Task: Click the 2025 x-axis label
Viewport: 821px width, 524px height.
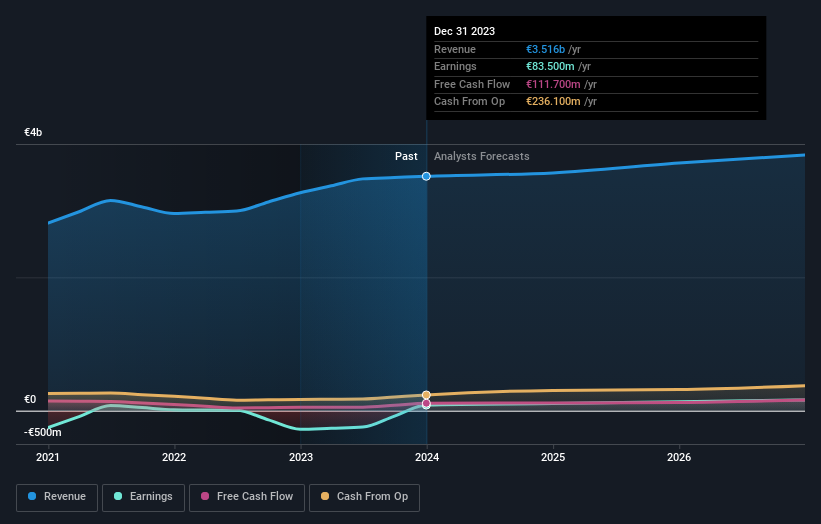Action: pyautogui.click(x=553, y=457)
